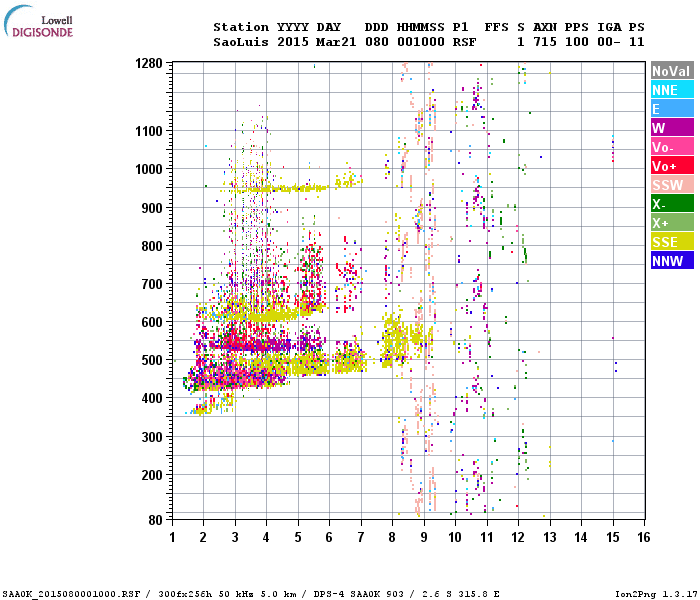This screenshot has height=600, width=700.
Task: Click the PS value 11
Action: [x=637, y=42]
